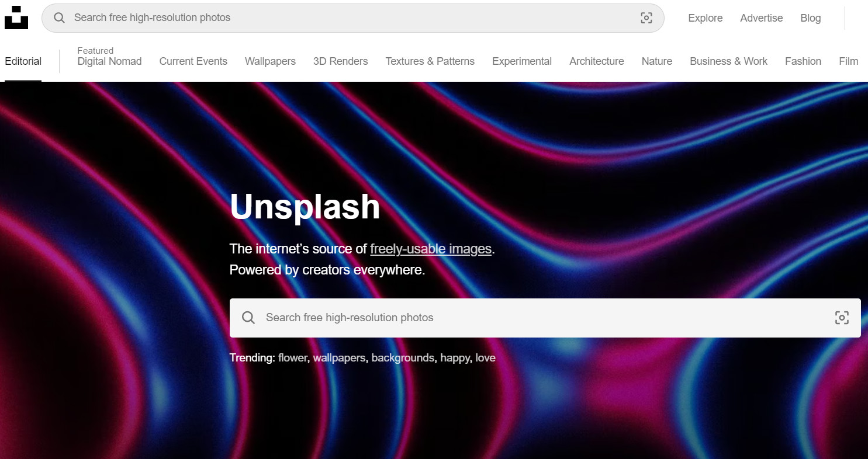Open Textures & Patterns topic

[x=430, y=61]
